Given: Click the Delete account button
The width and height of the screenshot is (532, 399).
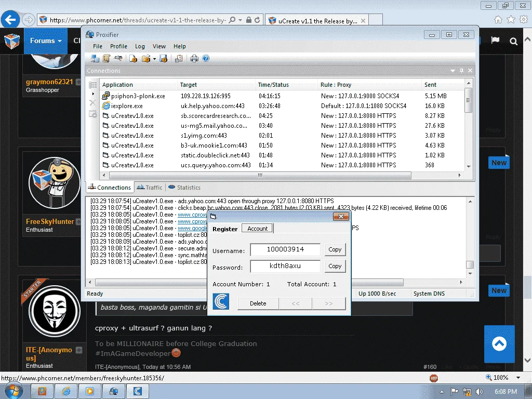Looking at the screenshot, I should click(x=258, y=303).
